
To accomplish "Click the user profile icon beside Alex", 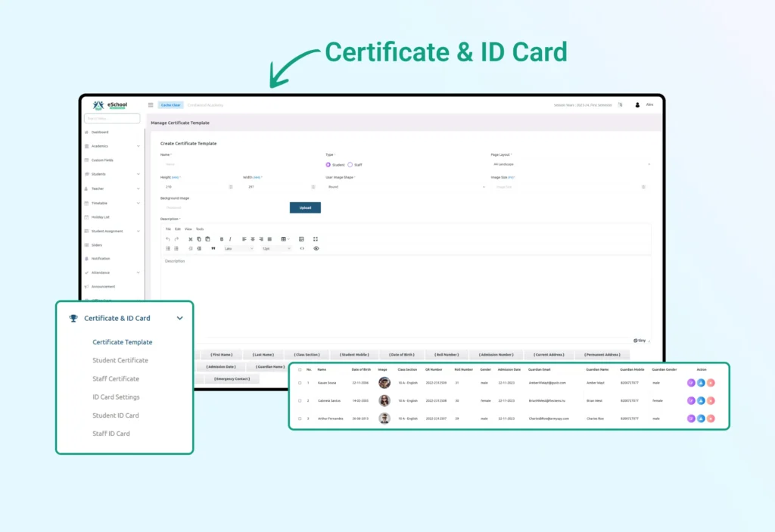I will coord(637,105).
